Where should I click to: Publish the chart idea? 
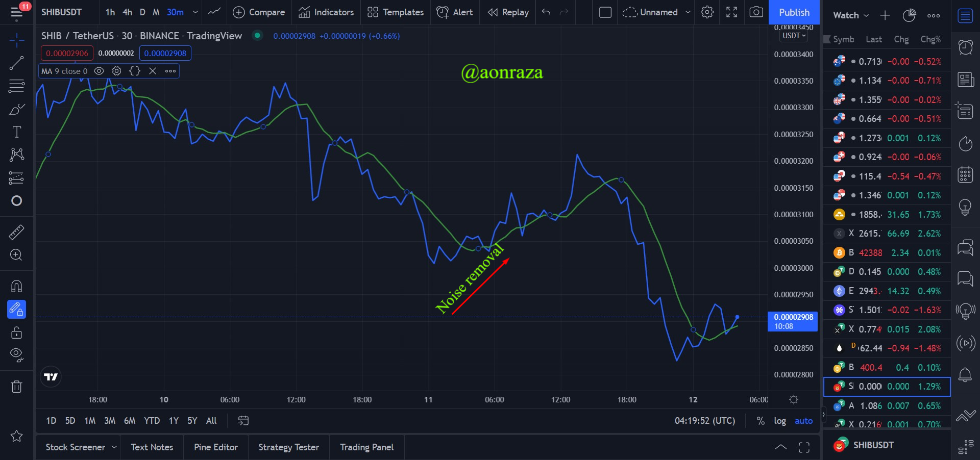pyautogui.click(x=794, y=12)
